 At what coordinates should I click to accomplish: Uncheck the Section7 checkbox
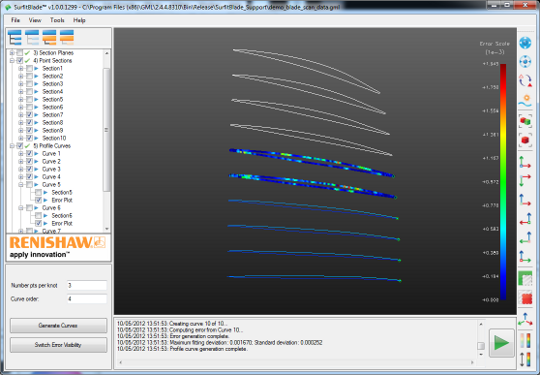coord(29,115)
